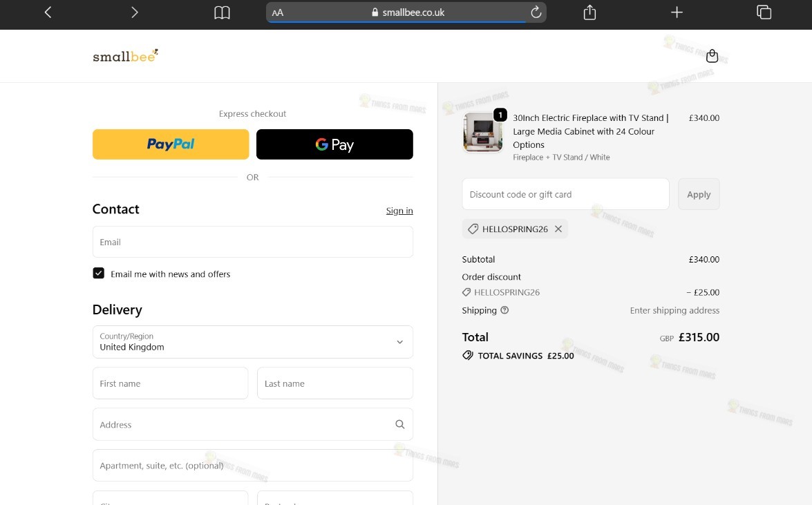
Task: Click the Fireplace + TV Stand / White variant text
Action: pyautogui.click(x=561, y=158)
